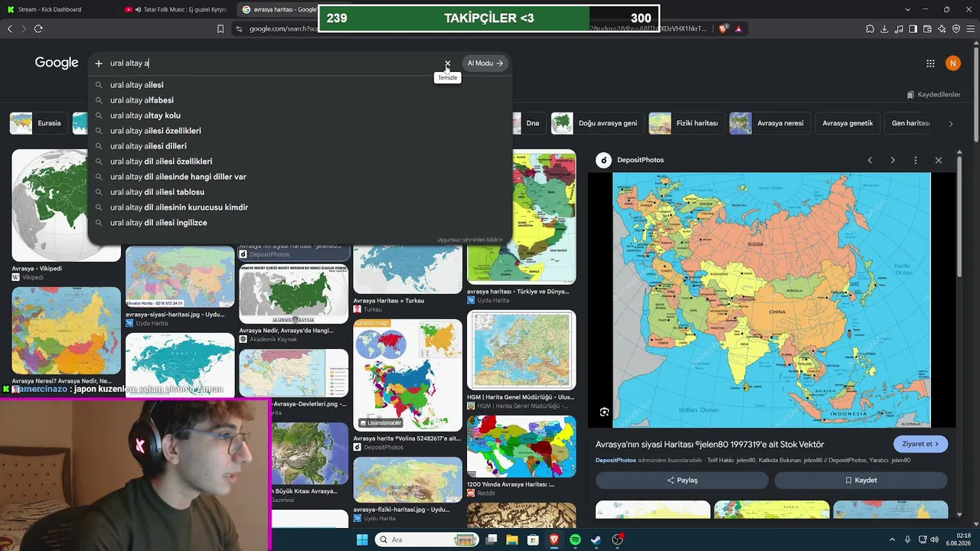
Task: Open the Windows Start menu
Action: point(362,540)
